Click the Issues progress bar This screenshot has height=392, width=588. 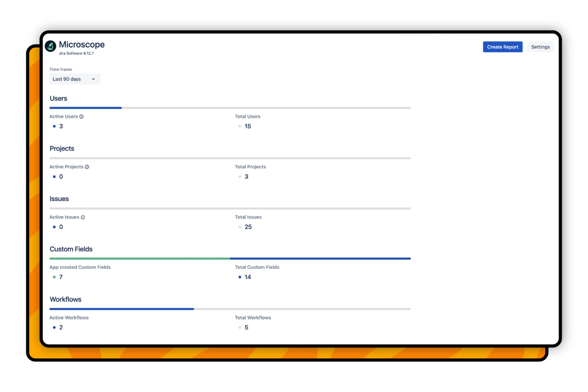(230, 208)
